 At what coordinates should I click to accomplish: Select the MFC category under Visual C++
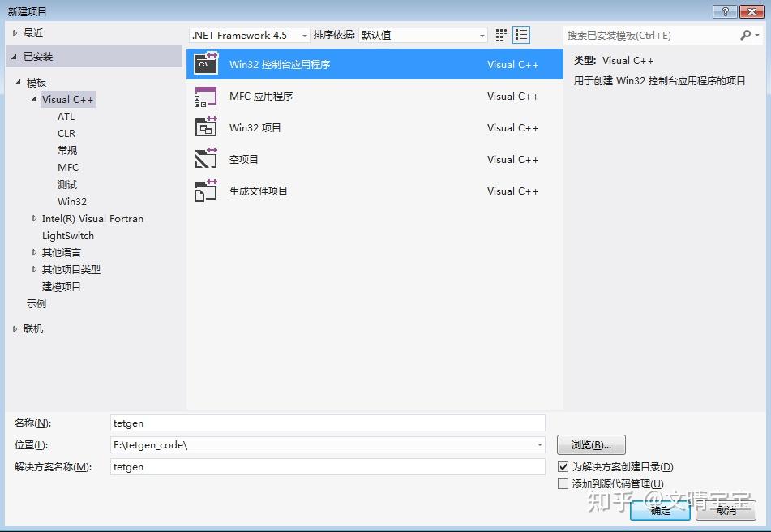(68, 167)
